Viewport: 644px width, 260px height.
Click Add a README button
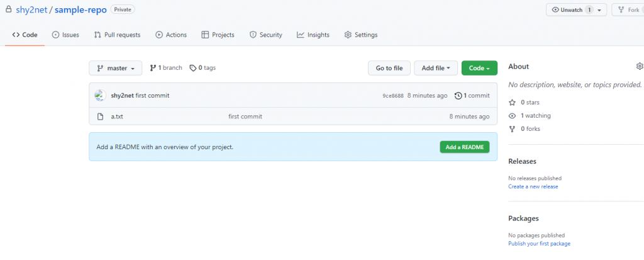(x=465, y=147)
